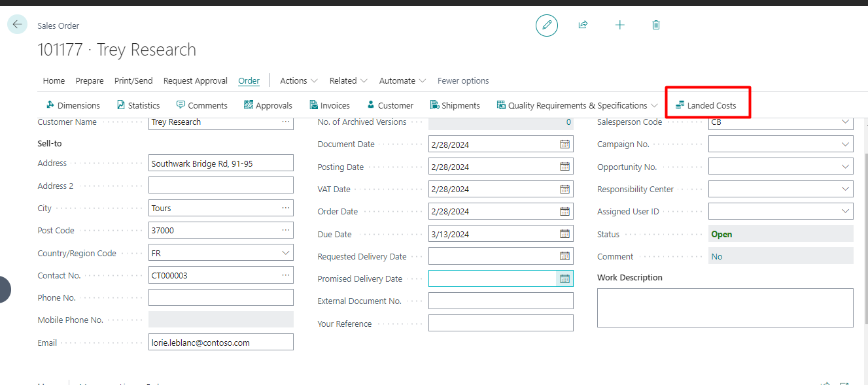This screenshot has width=868, height=385.
Task: Open the Document Date calendar picker
Action: coord(564,144)
